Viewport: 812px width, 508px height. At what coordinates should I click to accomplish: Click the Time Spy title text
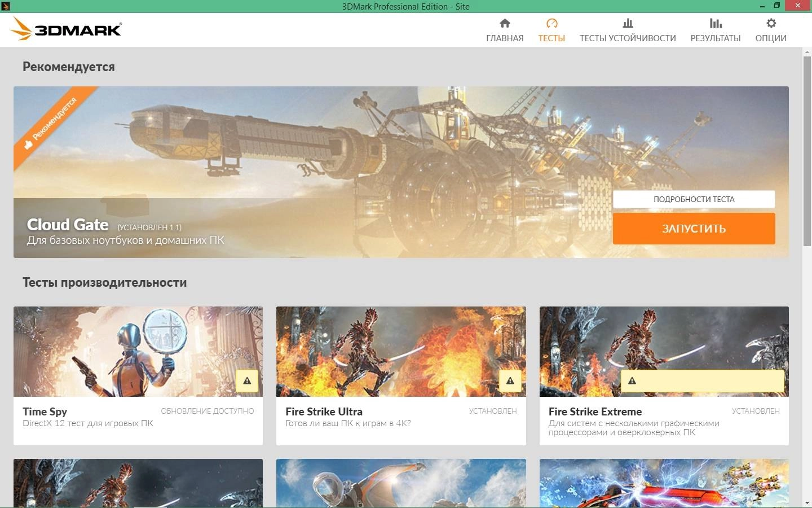(45, 411)
